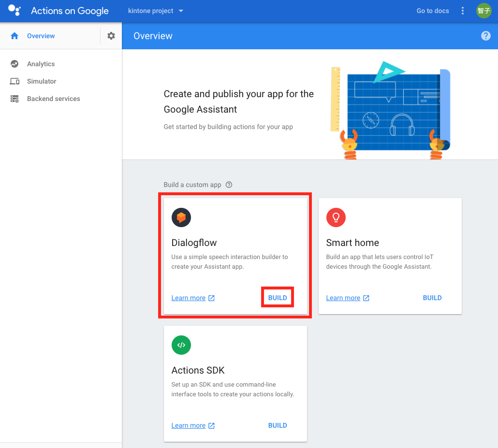Click the Simulator devices icon

(x=15, y=81)
